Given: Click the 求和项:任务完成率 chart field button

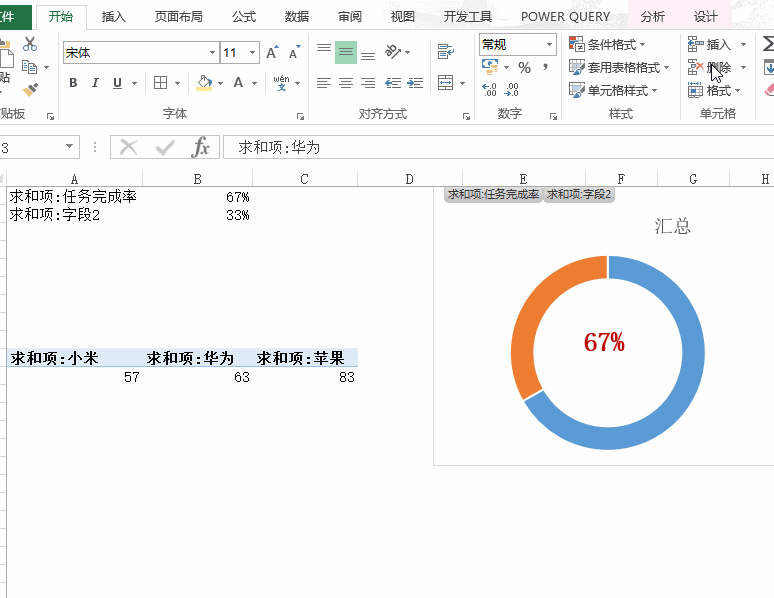Looking at the screenshot, I should click(x=493, y=195).
